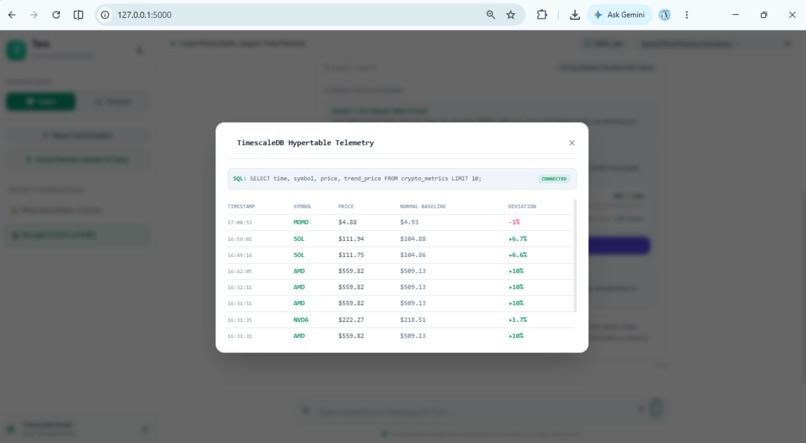806x443 pixels.
Task: Click the $509.13 baseline in 16:31:51 row
Action: pos(413,303)
